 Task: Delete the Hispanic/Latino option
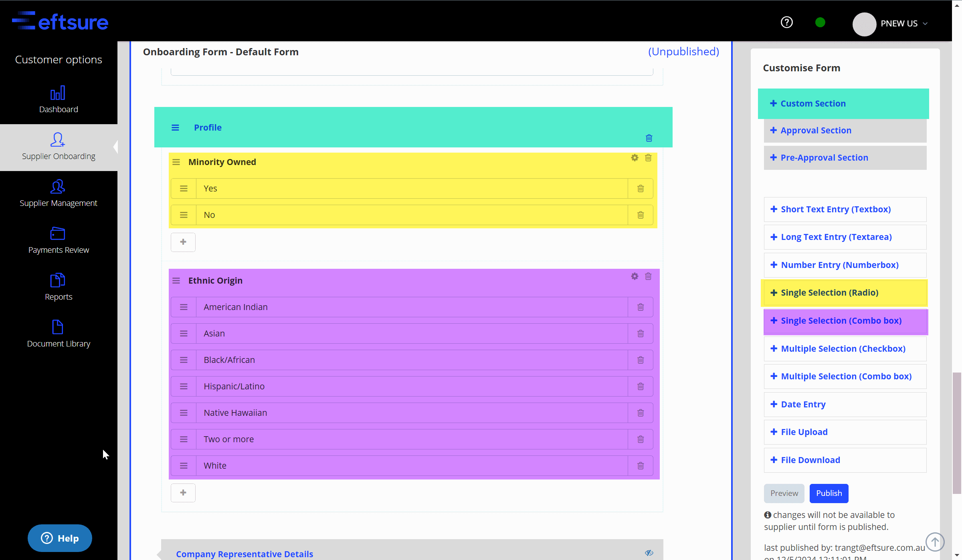(x=641, y=386)
